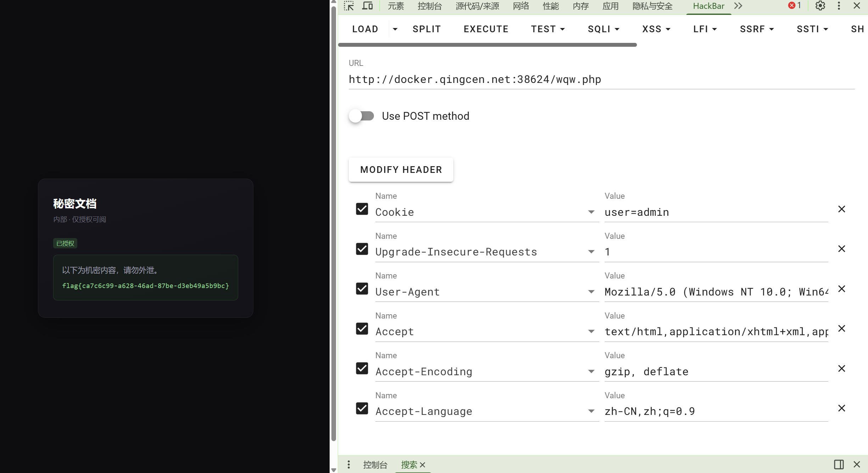This screenshot has height=473, width=868.
Task: Delete the User-Agent header row
Action: 841,289
